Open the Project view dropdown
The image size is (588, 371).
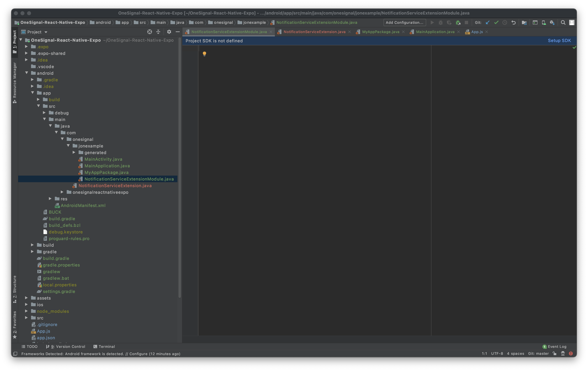point(34,32)
